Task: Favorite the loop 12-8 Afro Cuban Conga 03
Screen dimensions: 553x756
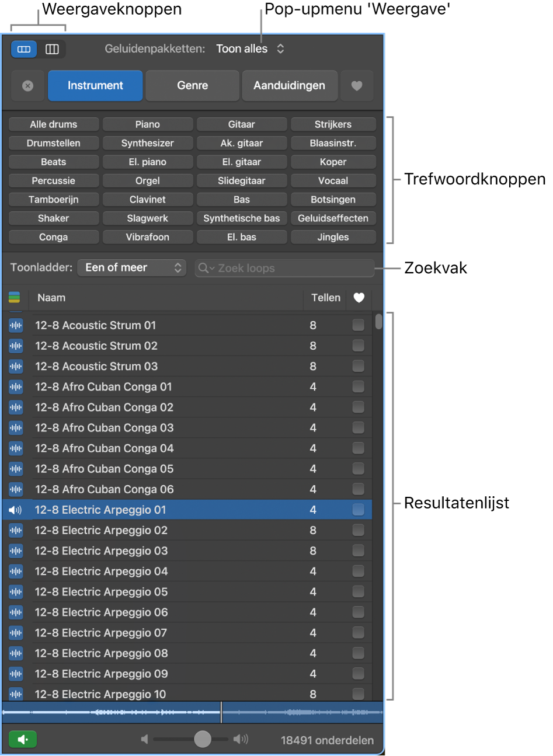Action: point(359,427)
